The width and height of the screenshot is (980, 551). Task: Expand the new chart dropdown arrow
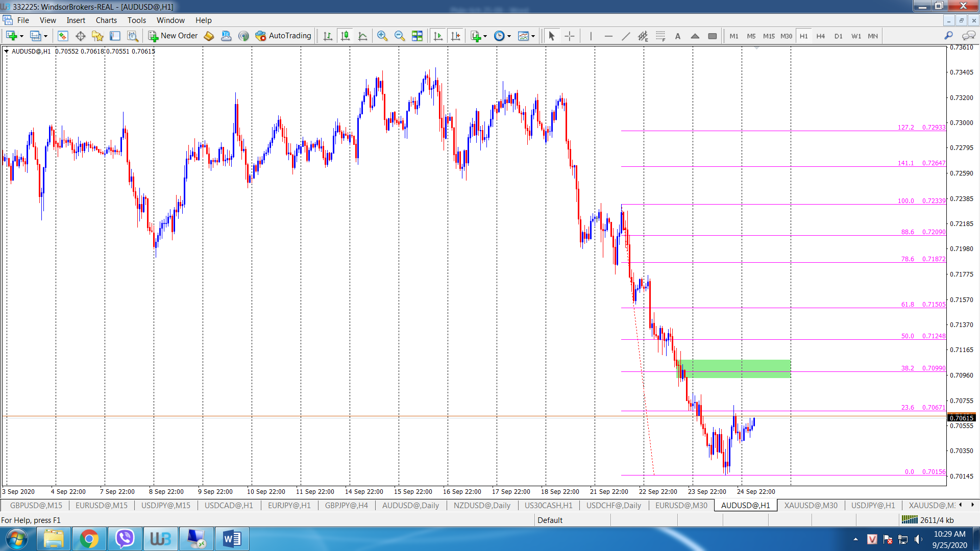21,36
